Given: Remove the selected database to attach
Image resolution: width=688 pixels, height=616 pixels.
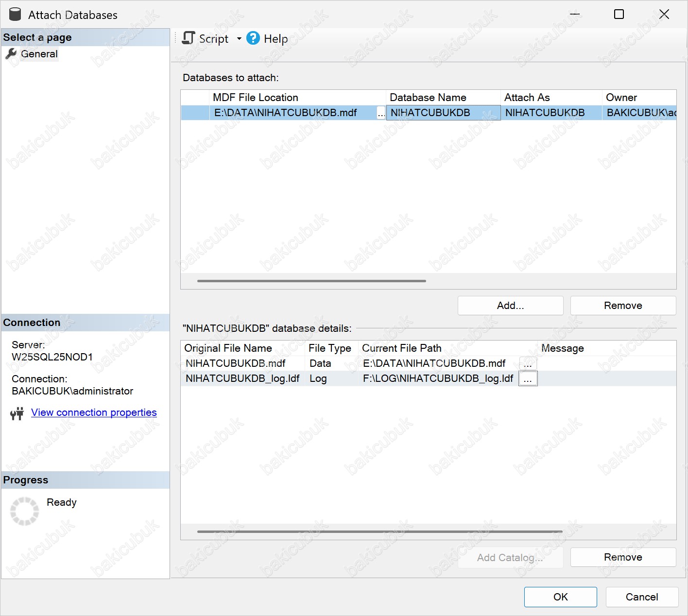Looking at the screenshot, I should [x=623, y=306].
